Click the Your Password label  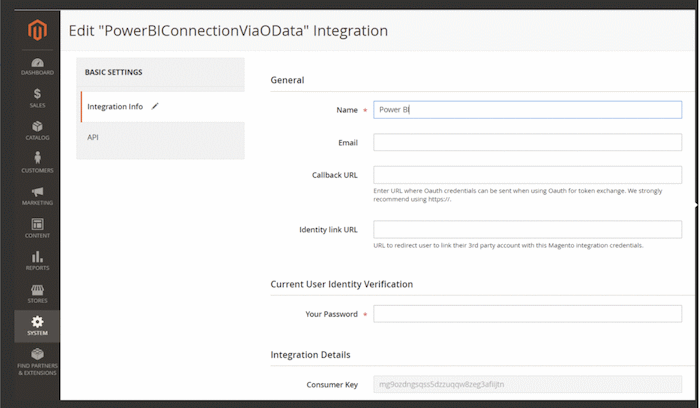[x=331, y=314]
